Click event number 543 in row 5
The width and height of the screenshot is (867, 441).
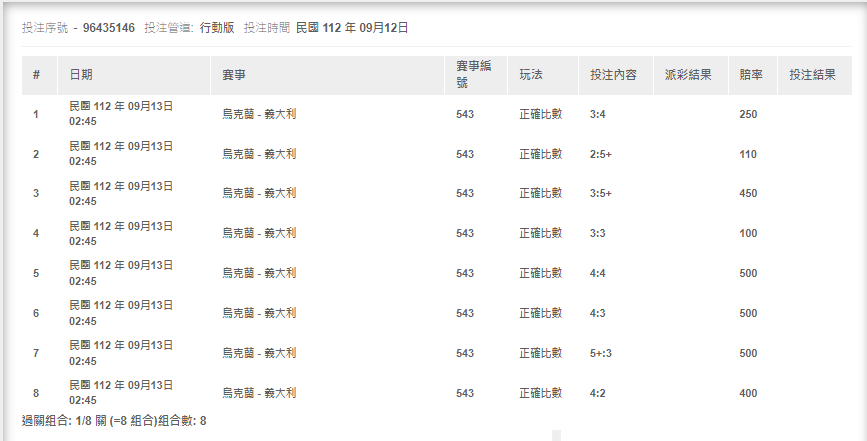pos(465,273)
